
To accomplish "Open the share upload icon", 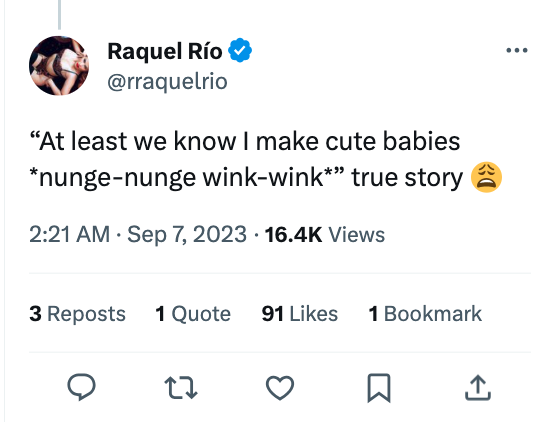I will coord(478,387).
